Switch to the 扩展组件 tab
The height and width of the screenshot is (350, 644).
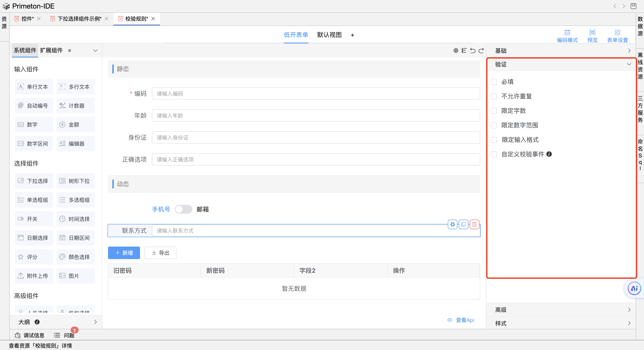pos(51,51)
